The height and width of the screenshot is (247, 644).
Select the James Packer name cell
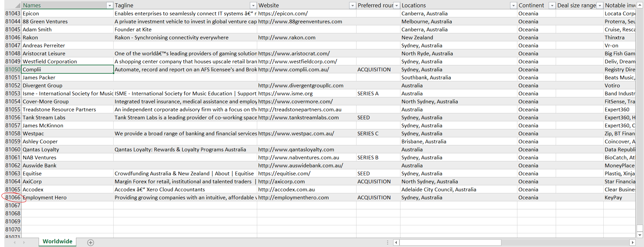[x=68, y=77]
